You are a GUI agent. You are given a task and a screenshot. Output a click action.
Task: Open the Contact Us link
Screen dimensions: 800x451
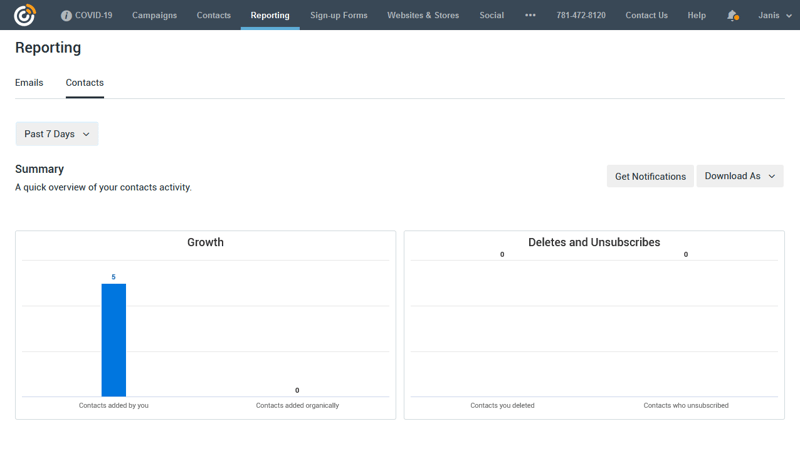pyautogui.click(x=646, y=16)
